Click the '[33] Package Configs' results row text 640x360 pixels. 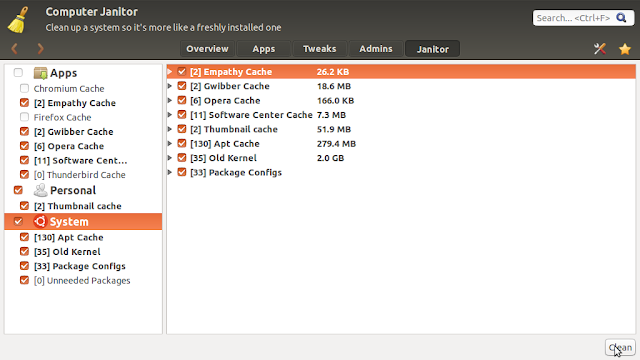pos(236,172)
